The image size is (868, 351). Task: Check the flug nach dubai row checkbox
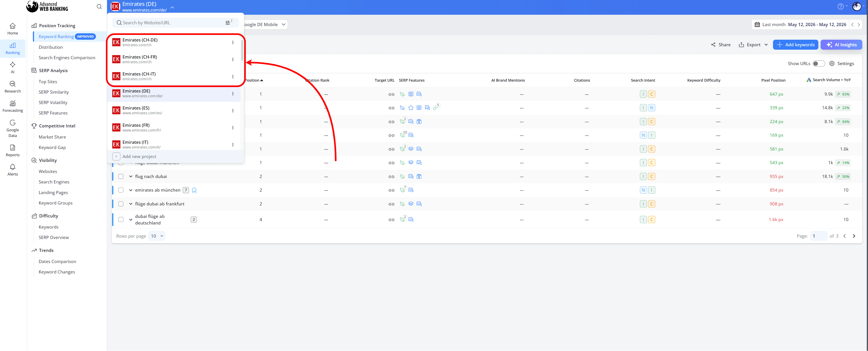121,176
